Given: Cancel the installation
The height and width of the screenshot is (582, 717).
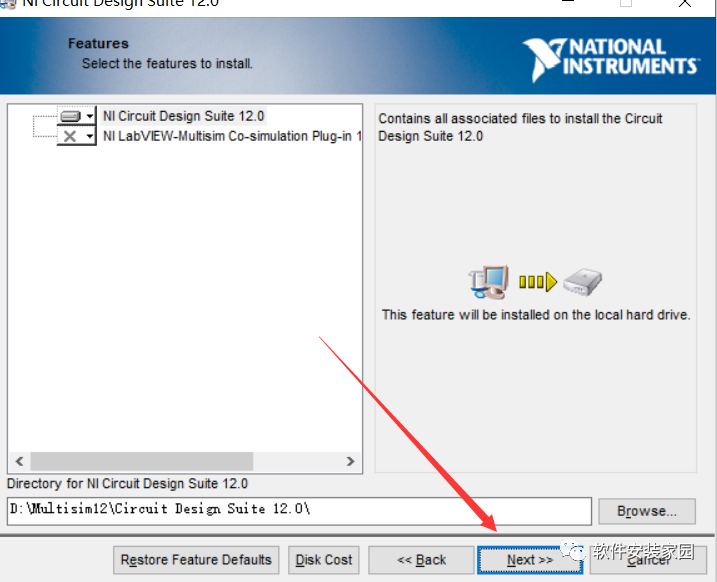Looking at the screenshot, I should coord(649,560).
